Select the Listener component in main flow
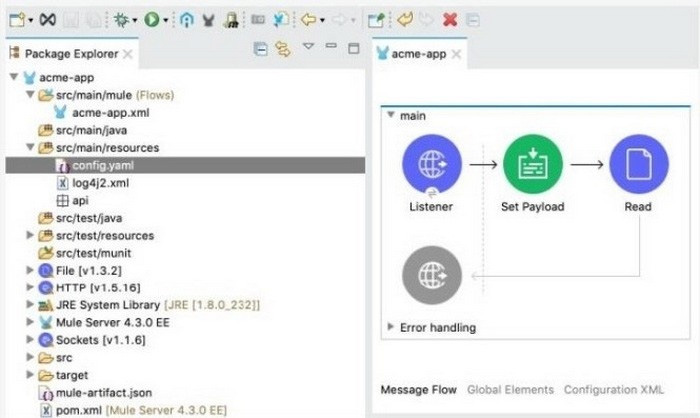This screenshot has height=418, width=700. coord(432,164)
